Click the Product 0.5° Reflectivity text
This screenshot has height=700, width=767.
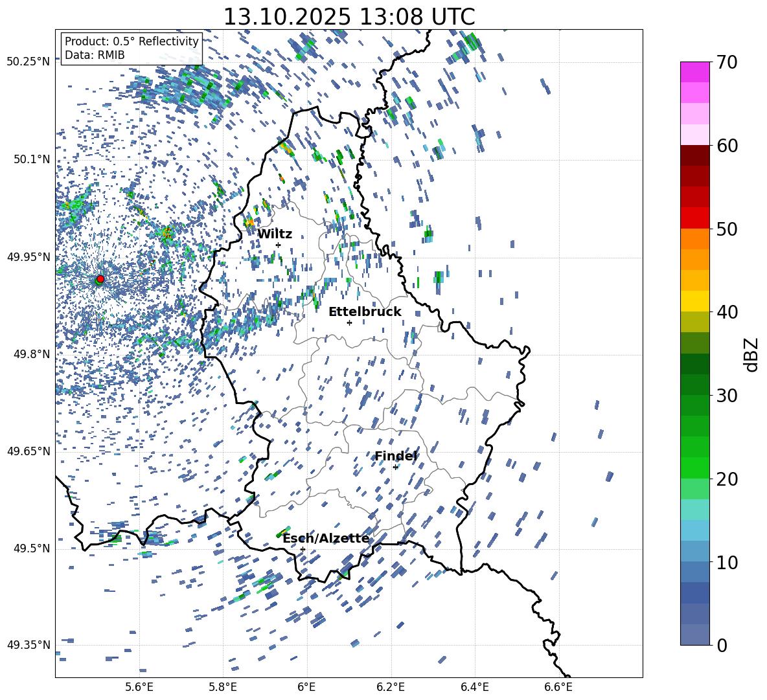[132, 41]
